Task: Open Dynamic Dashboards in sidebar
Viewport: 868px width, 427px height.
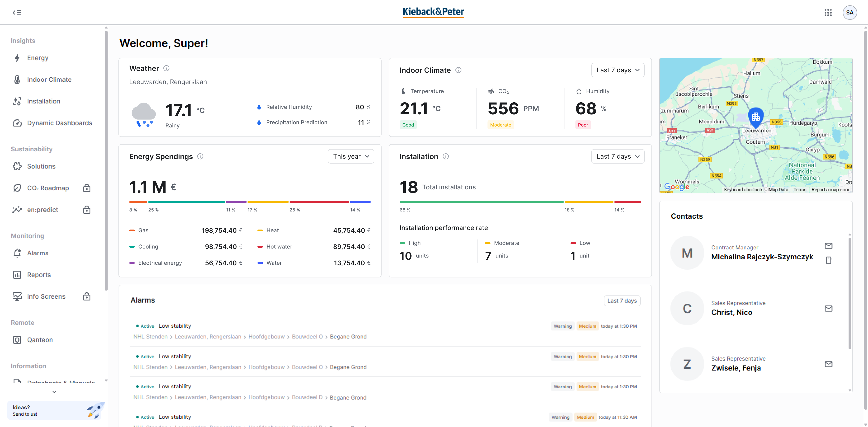Action: [x=59, y=123]
